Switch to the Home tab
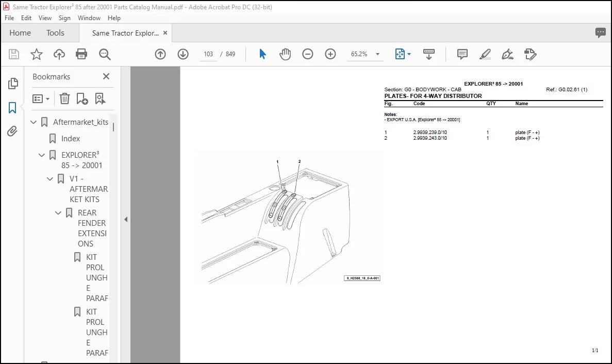 click(x=20, y=33)
